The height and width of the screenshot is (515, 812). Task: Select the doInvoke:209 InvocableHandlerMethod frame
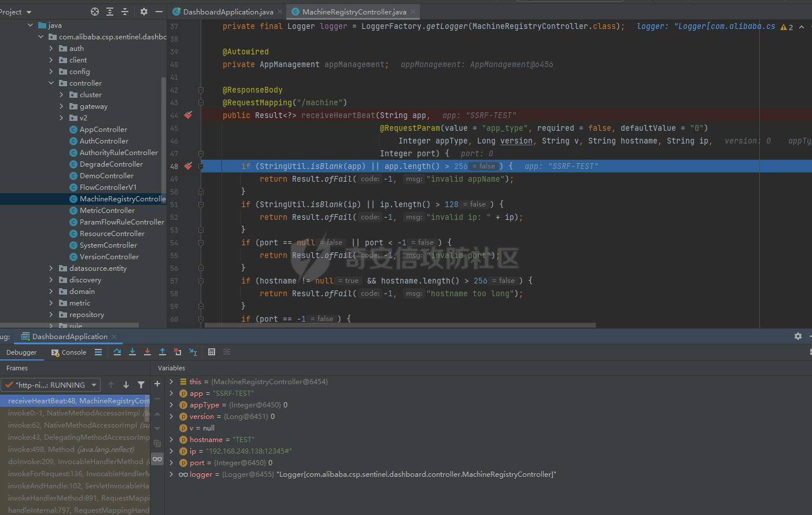75,461
